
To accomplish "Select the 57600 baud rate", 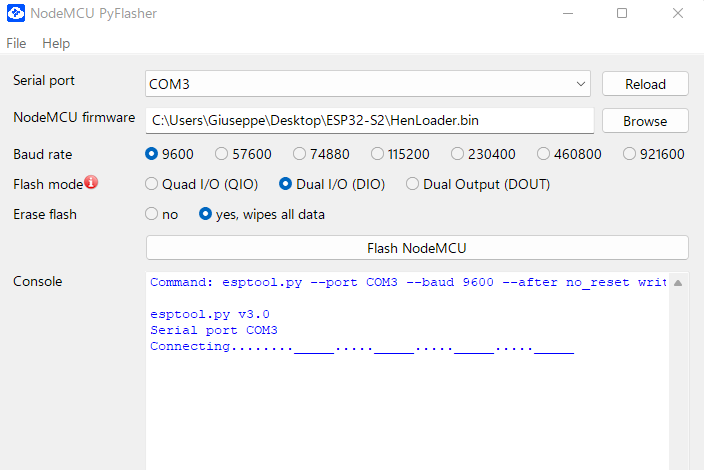I will point(243,154).
